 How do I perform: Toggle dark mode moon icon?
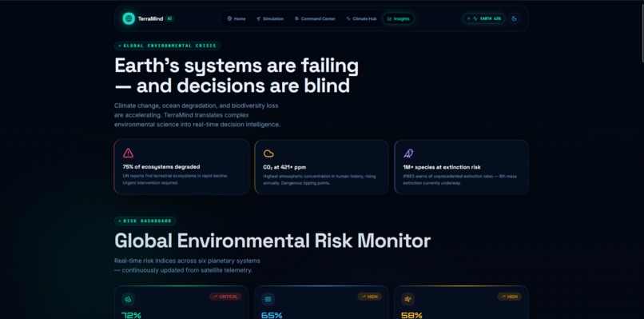515,18
